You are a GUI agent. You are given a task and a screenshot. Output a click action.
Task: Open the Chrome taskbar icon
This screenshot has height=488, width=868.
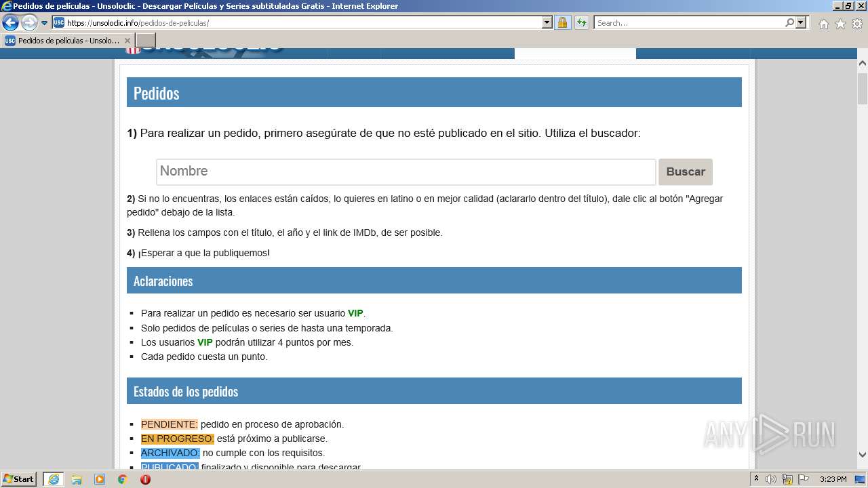tap(123, 479)
